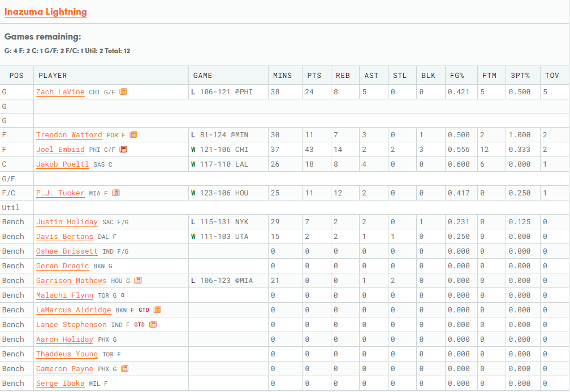Image resolution: width=570 pixels, height=392 pixels.
Task: Open Garrison Mathews player page
Action: point(71,281)
